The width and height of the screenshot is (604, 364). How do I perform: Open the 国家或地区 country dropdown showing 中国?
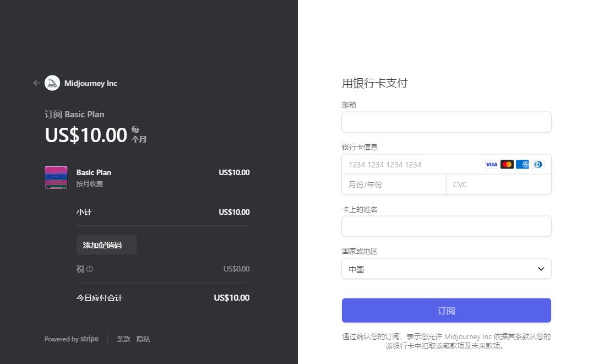pos(446,269)
